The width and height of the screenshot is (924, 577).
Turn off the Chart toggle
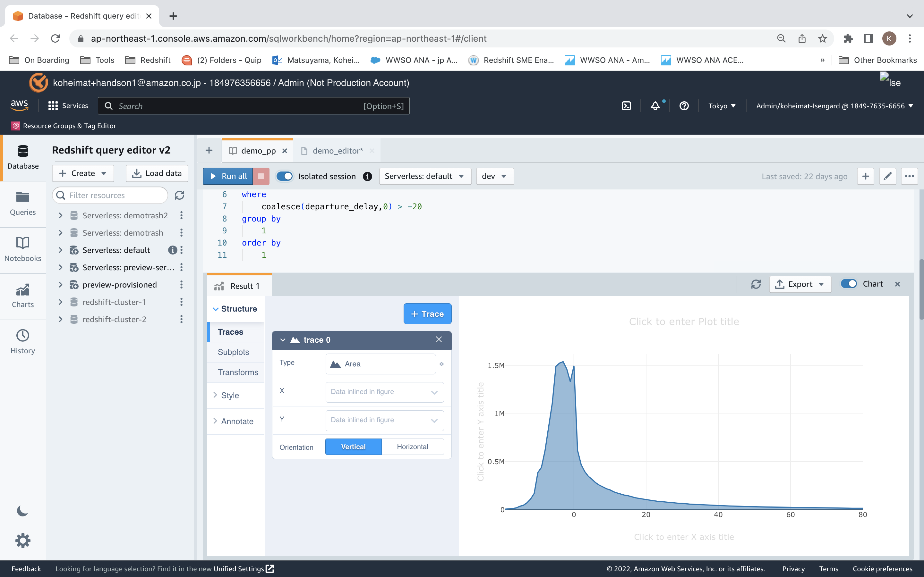click(848, 284)
